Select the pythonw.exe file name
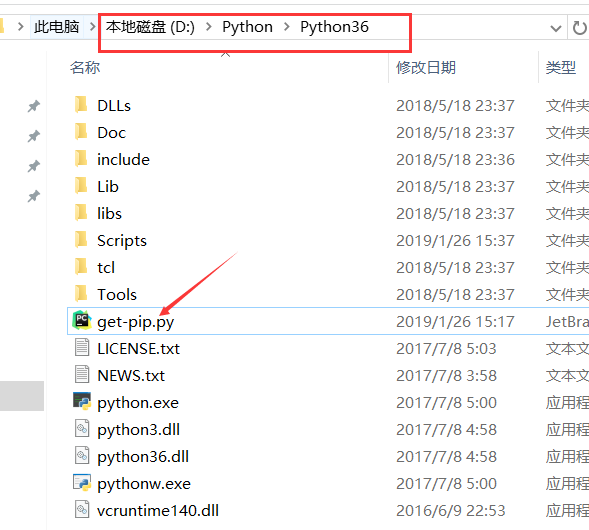589x530 pixels. coord(144,485)
